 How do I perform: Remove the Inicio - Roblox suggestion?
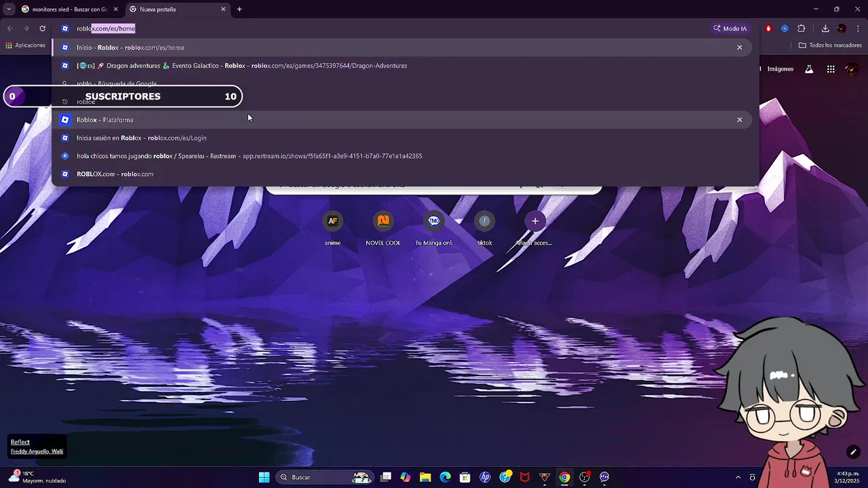pyautogui.click(x=739, y=47)
